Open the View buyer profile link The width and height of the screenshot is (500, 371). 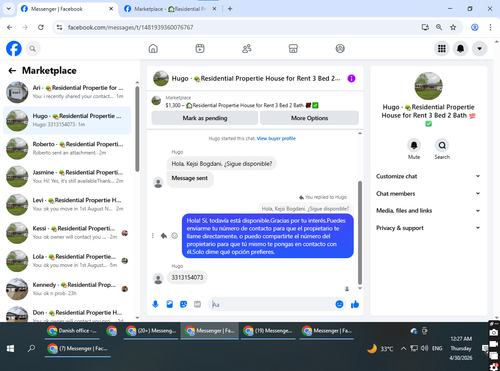[x=276, y=138]
